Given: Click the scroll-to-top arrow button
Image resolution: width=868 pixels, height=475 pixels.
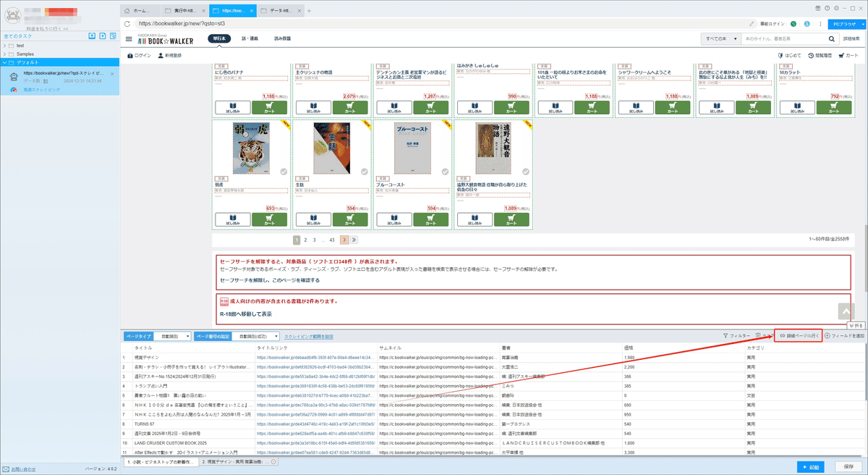Looking at the screenshot, I should (845, 310).
